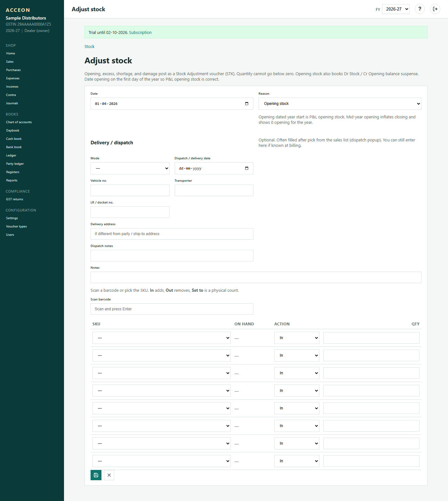Image resolution: width=448 pixels, height=501 pixels.
Task: Cancel the form with X icon
Action: pos(109,475)
